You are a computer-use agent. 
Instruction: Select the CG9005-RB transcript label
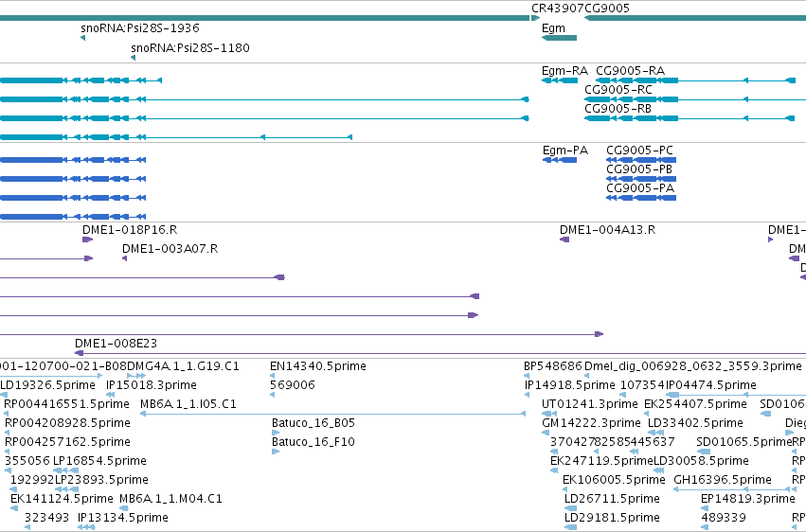point(618,109)
